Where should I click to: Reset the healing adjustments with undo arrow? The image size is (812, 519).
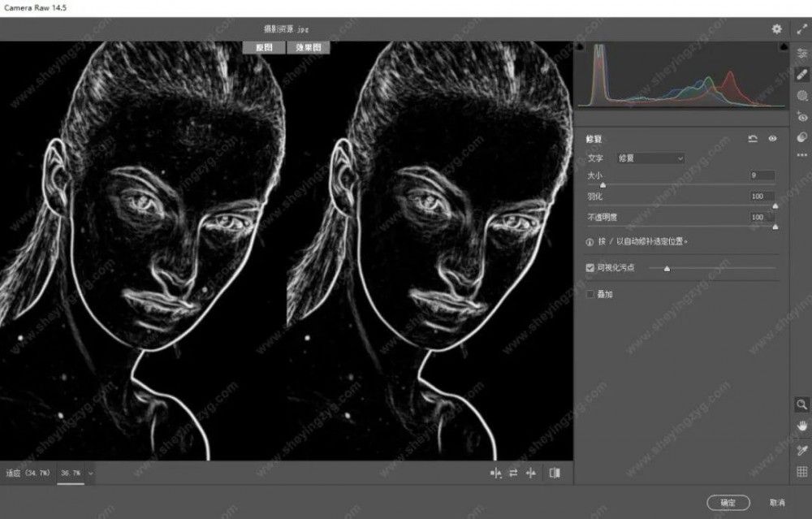click(x=753, y=139)
